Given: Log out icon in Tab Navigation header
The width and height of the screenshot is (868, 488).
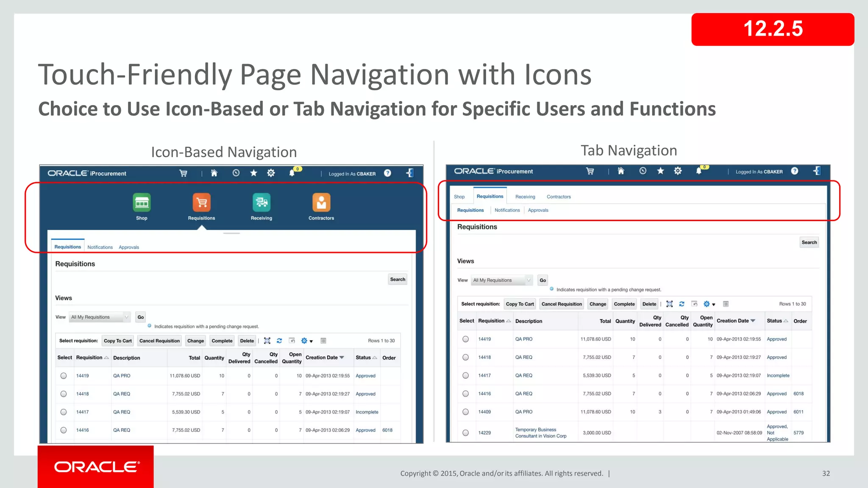Looking at the screenshot, I should point(817,171).
